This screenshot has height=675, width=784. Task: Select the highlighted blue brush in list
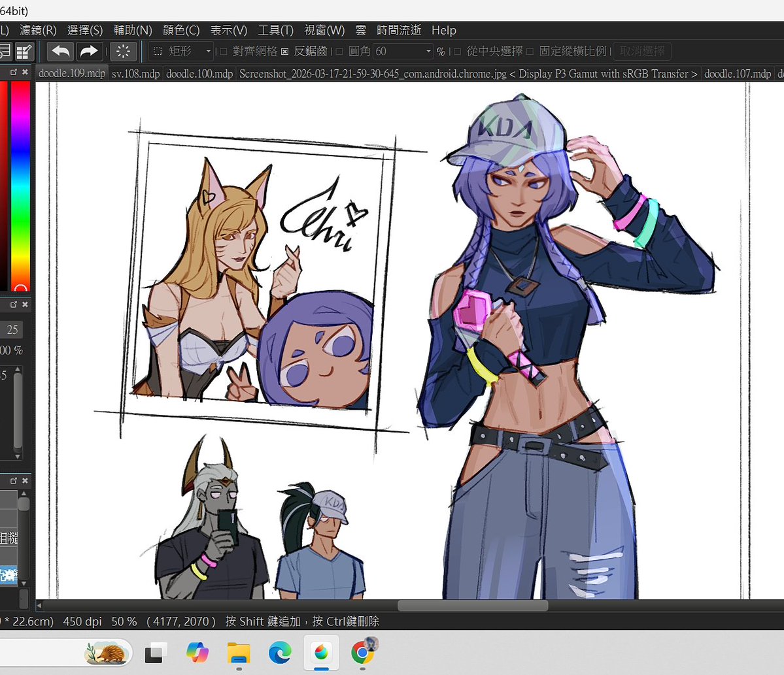(x=9, y=574)
